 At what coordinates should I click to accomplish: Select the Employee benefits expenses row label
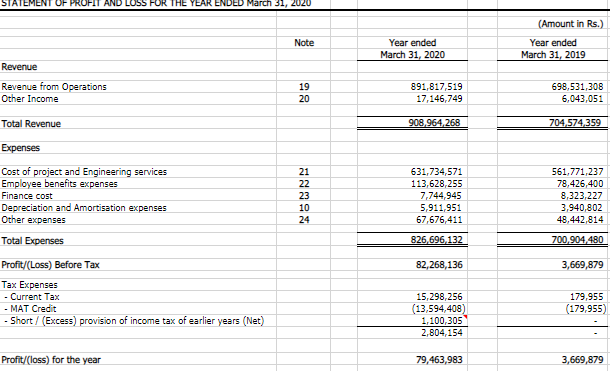(60, 184)
